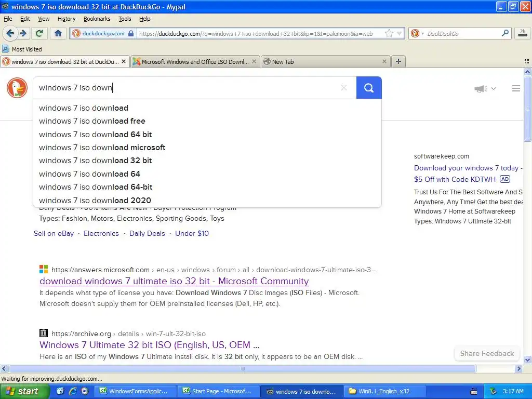Click the search bar magnifier icon
The width and height of the screenshot is (532, 399).
click(505, 33)
